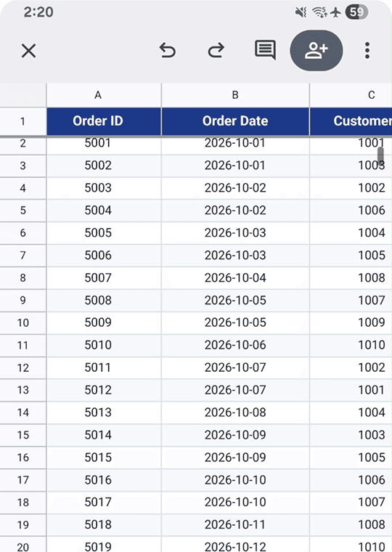Select the Order ID header cell
Image resolution: width=392 pixels, height=552 pixels.
coord(104,121)
